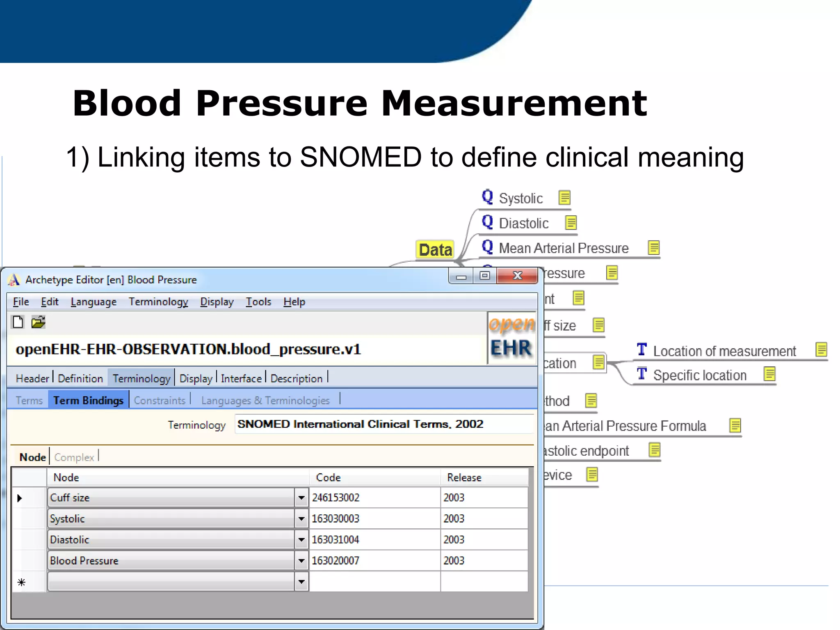The height and width of the screenshot is (630, 840).
Task: Click the note icon beside thod node
Action: [591, 400]
